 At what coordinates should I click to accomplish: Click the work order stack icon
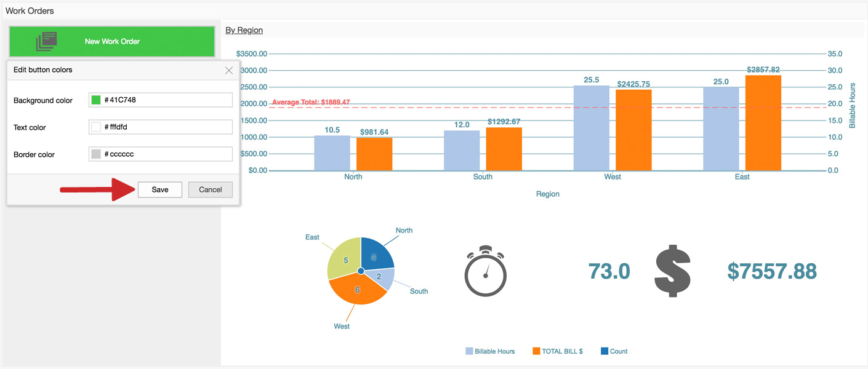[x=46, y=41]
